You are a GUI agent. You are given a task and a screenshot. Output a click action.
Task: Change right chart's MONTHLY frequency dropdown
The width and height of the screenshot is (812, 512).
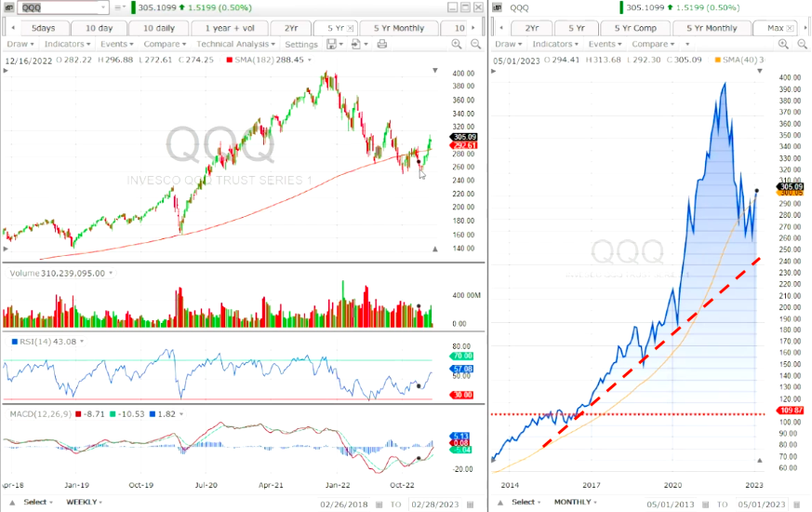pyautogui.click(x=576, y=502)
